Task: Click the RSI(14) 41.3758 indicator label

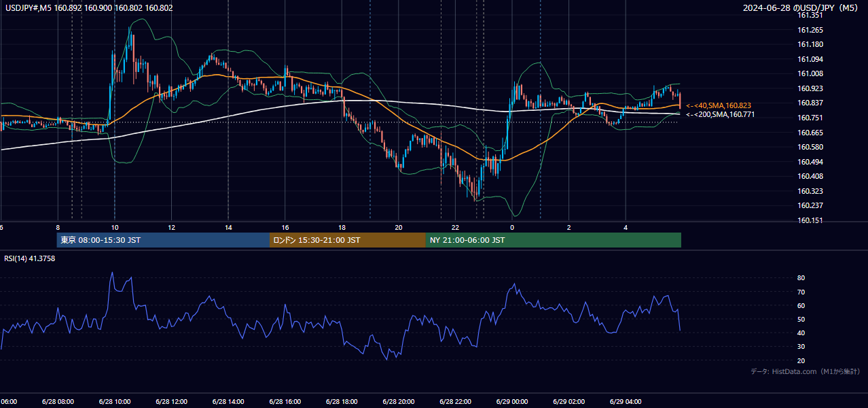Action: pyautogui.click(x=30, y=258)
